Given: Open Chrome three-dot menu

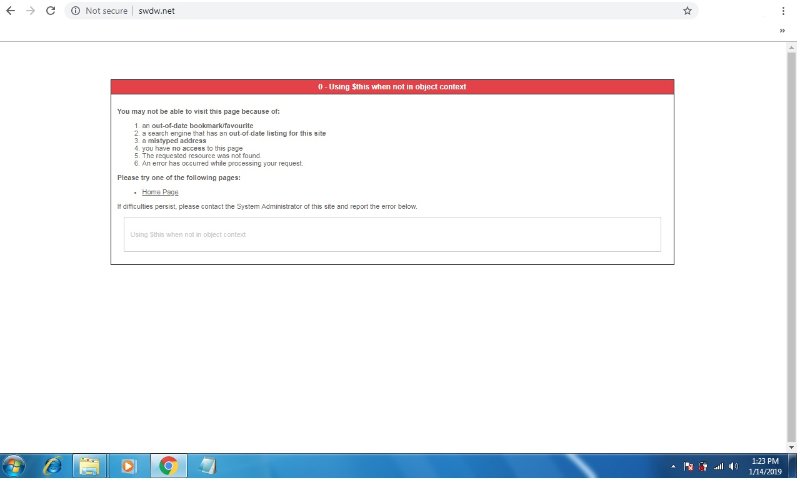Looking at the screenshot, I should pyautogui.click(x=782, y=11).
